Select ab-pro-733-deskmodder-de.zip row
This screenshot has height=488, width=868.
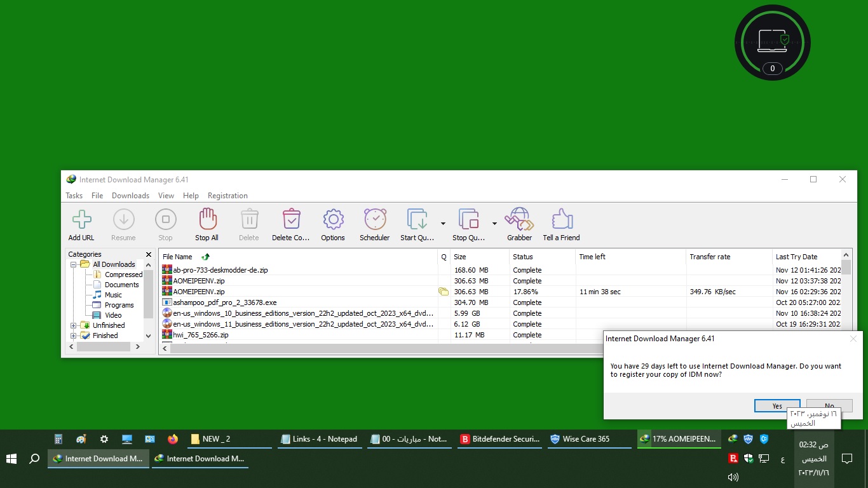(x=501, y=270)
